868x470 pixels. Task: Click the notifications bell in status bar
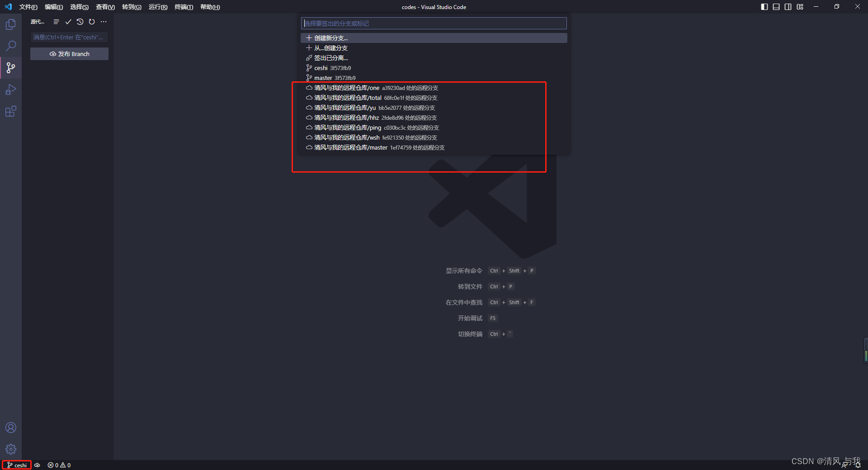pos(858,465)
